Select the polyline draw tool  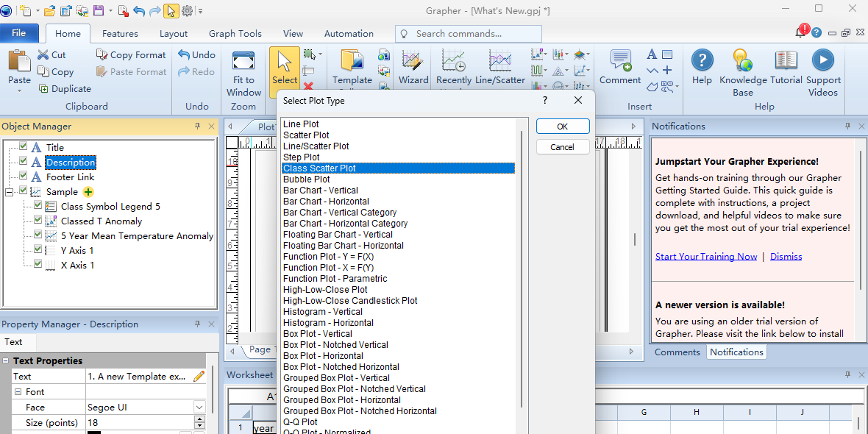[x=652, y=71]
